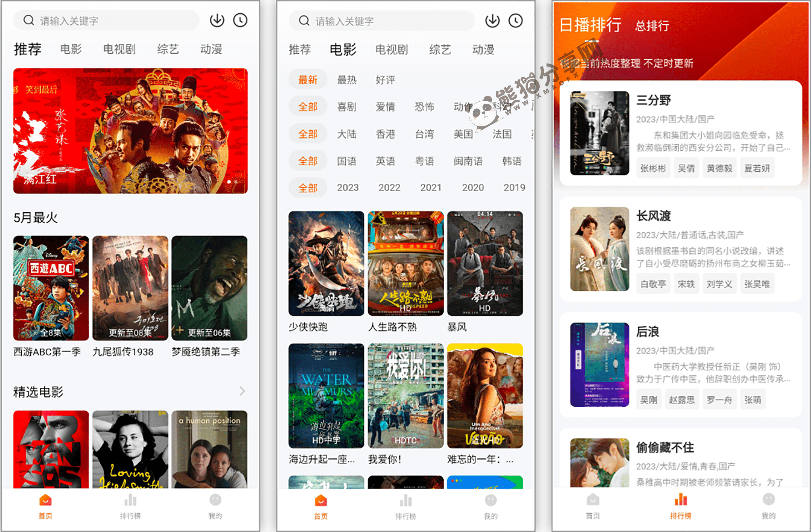Select 2022 year filter
811x532 pixels.
pos(389,188)
